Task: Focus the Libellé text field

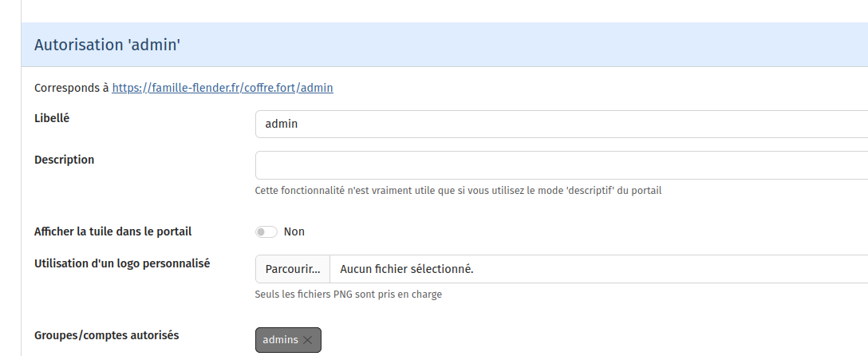Action: [558, 125]
